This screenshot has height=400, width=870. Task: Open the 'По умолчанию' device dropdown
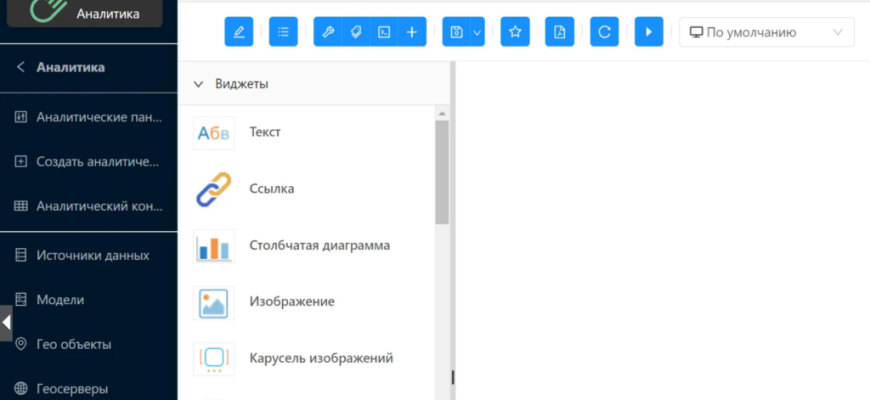click(766, 32)
